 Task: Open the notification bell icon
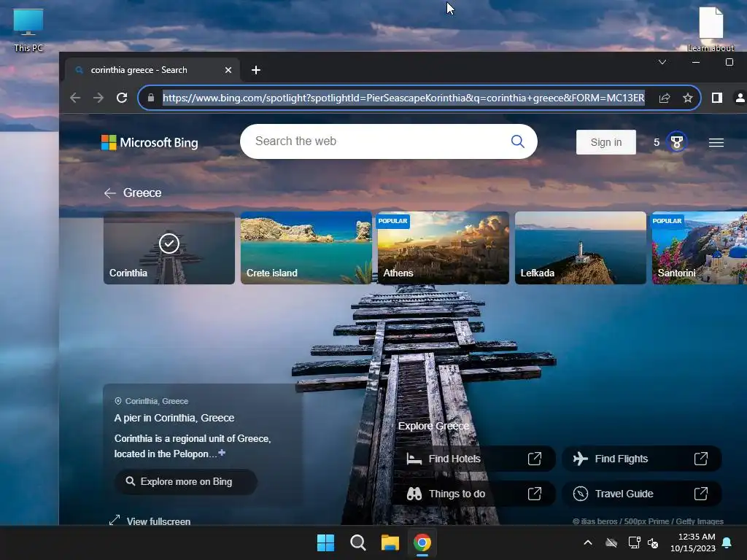[x=727, y=542]
